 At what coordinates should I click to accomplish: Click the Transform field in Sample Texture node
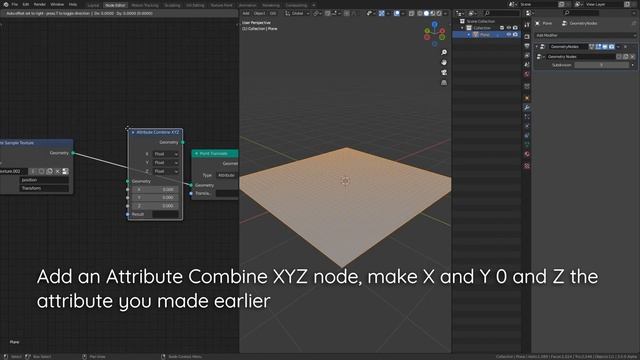point(44,189)
